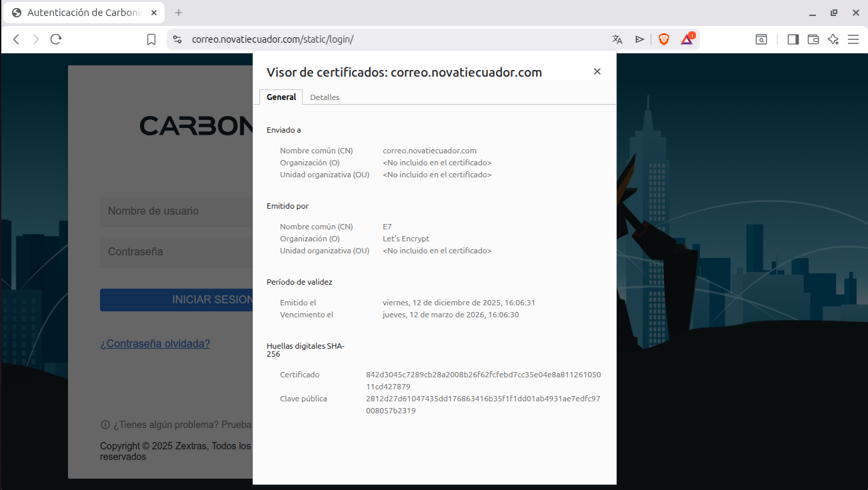Open the Brave Wallet icon
Viewport: 868px width, 490px height.
point(813,39)
